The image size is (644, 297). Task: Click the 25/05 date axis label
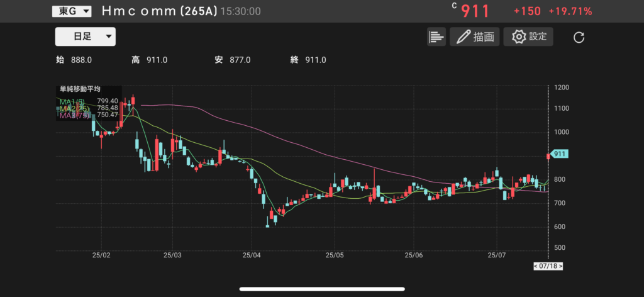coord(335,255)
